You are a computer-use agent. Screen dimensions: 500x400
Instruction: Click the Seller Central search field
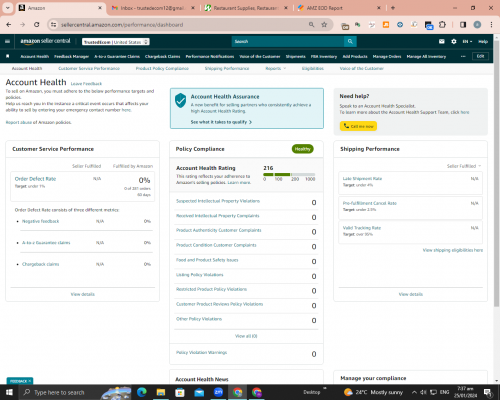click(x=288, y=41)
